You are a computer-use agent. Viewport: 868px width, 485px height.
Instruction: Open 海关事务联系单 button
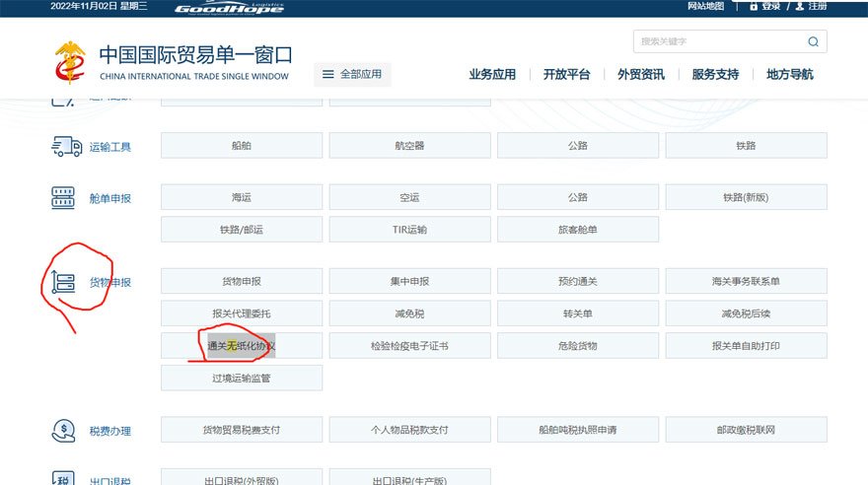pos(747,282)
